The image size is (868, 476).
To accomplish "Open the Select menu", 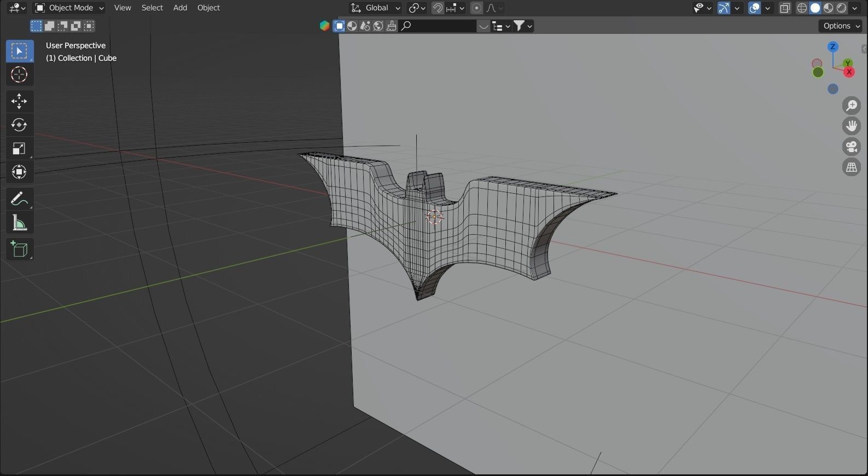I will (x=152, y=8).
